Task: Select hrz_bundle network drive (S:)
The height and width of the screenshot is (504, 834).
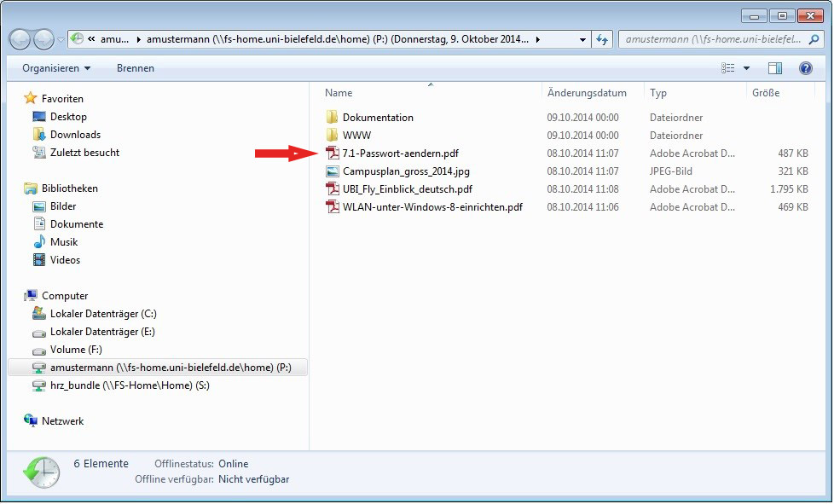Action: point(130,385)
